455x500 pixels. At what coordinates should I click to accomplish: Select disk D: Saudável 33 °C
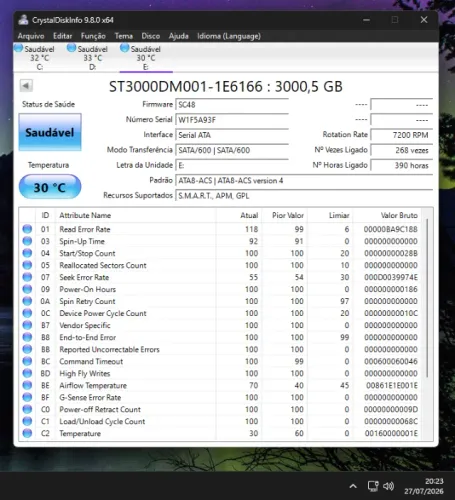(93, 58)
